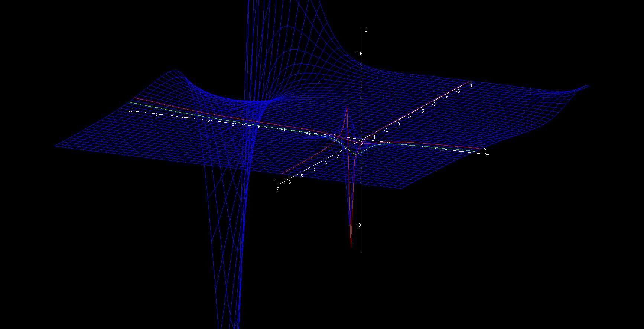Click the 5 tick label at the y-axis end
This screenshot has width=644, height=329.
[x=486, y=155]
